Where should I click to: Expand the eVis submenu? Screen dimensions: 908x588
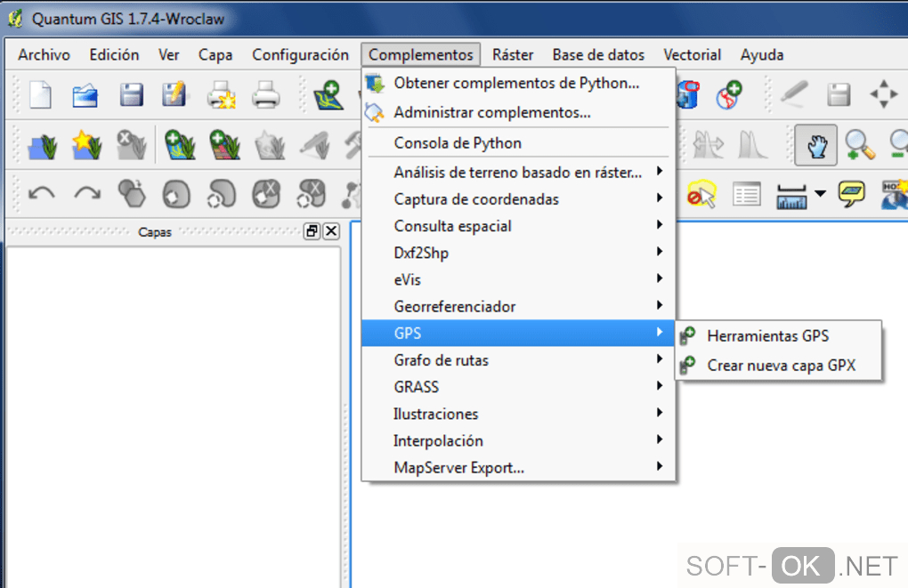pyautogui.click(x=518, y=279)
